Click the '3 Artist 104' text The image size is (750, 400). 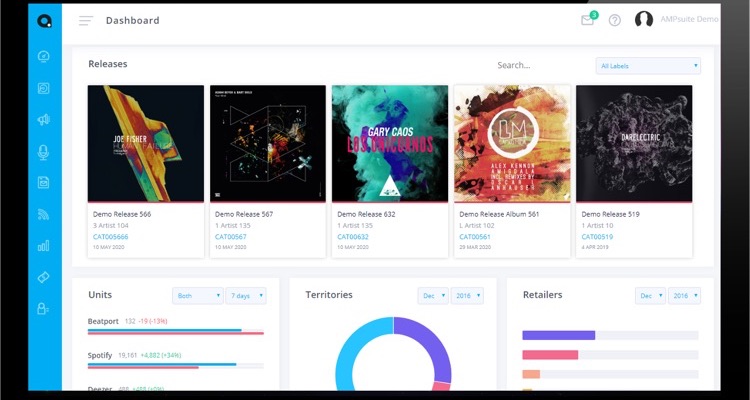click(x=110, y=225)
